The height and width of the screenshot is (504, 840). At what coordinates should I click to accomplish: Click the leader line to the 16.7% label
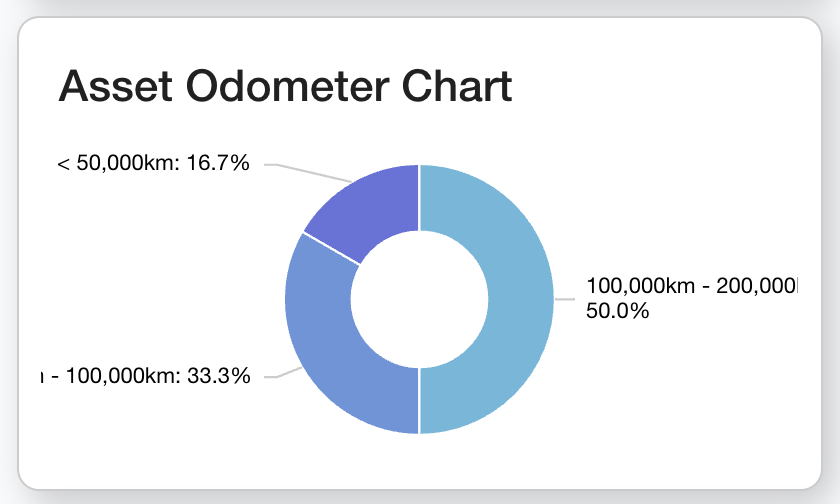tap(310, 172)
